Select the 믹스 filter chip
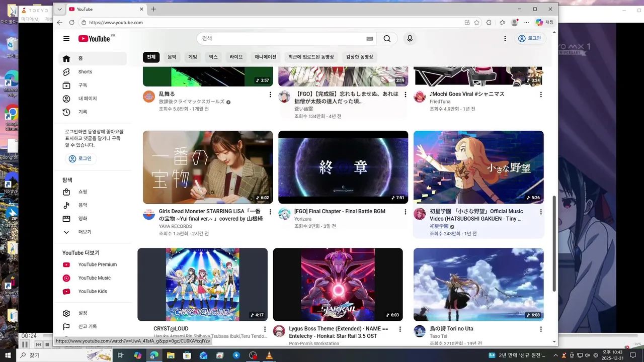The image size is (644, 362). 213,57
